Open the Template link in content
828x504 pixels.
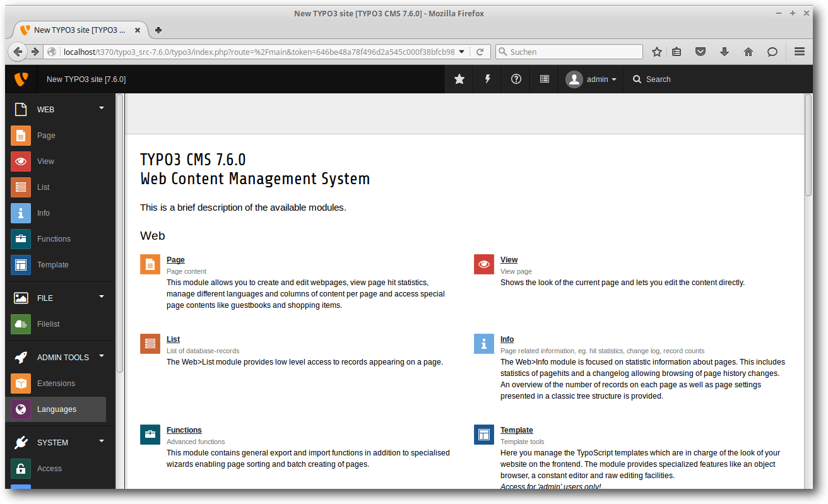coord(517,430)
